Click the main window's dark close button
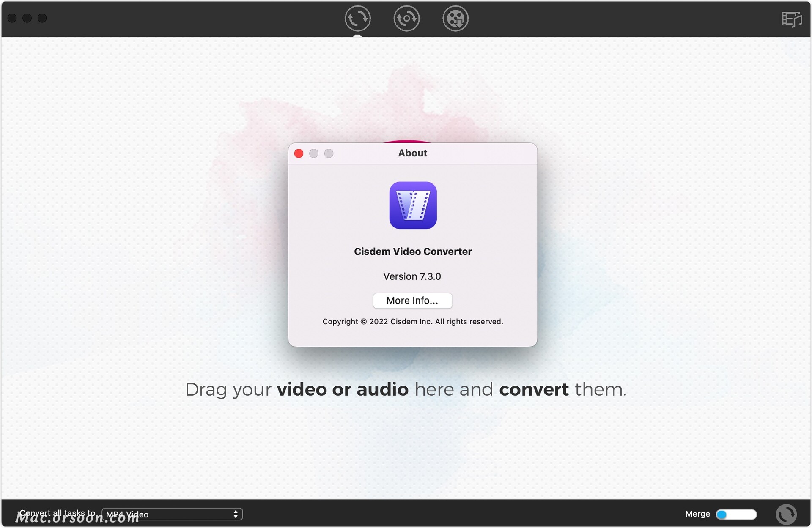This screenshot has width=812, height=528. (x=12, y=18)
